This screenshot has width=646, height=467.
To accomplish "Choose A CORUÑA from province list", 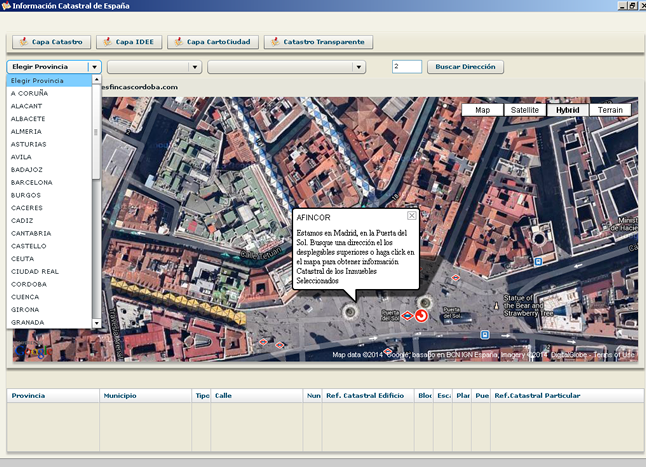I will click(x=49, y=93).
